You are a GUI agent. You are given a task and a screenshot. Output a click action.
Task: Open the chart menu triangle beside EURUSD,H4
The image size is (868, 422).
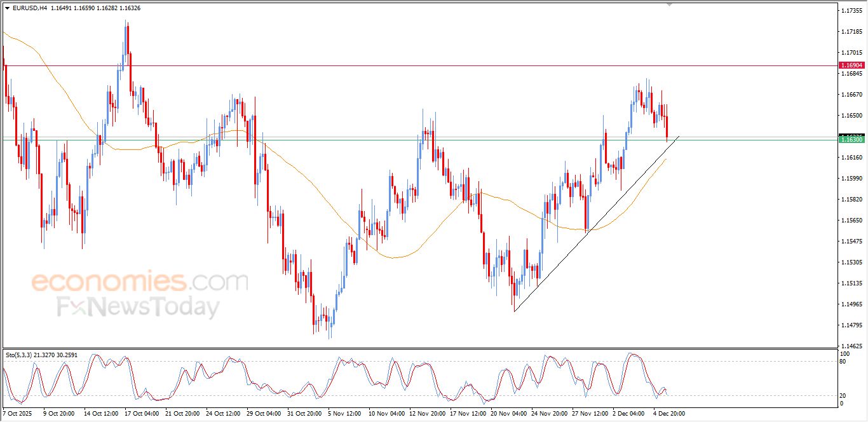[x=7, y=8]
